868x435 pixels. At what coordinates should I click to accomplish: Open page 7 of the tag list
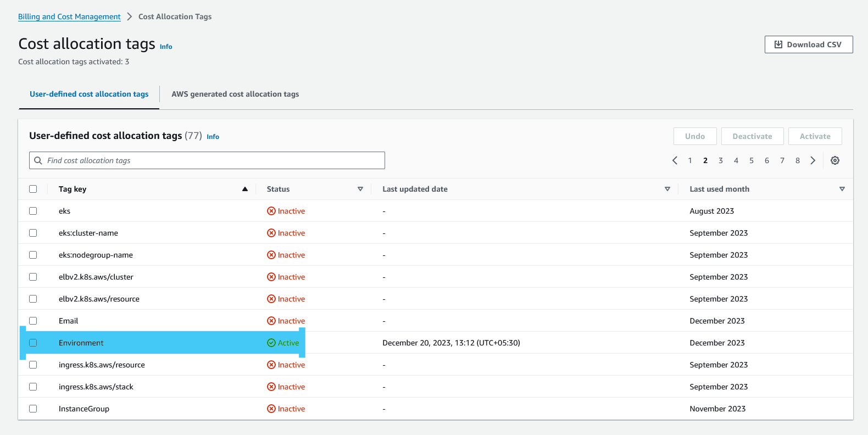pyautogui.click(x=782, y=160)
